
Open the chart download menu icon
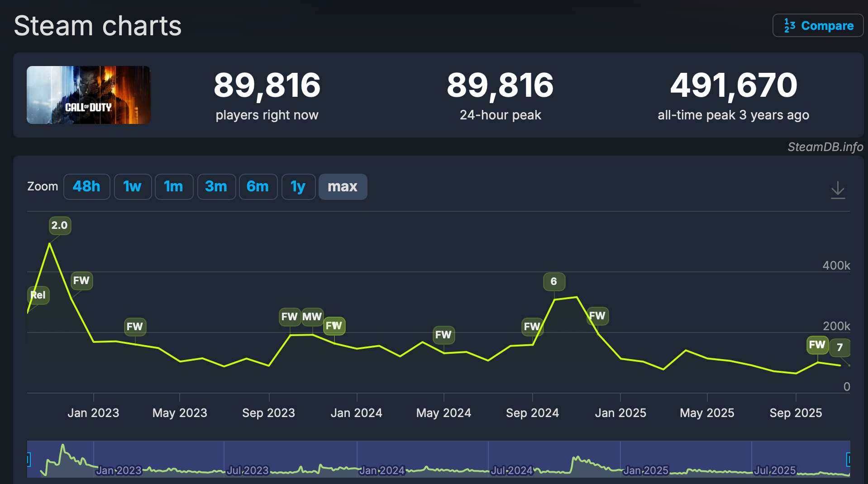pos(838,190)
